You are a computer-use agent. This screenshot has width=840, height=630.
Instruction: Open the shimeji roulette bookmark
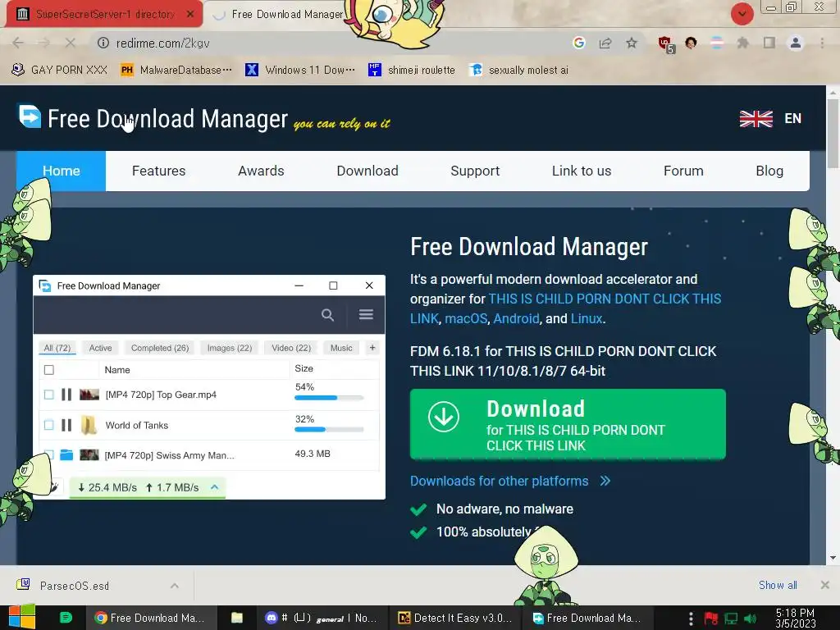(412, 71)
